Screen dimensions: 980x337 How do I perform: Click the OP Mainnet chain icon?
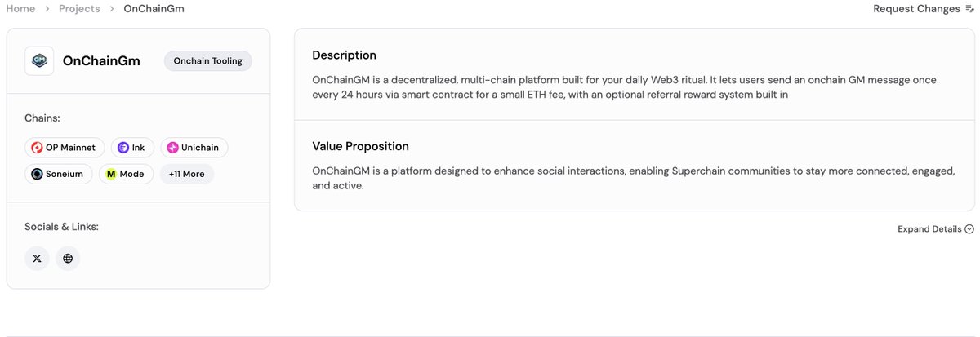click(37, 148)
